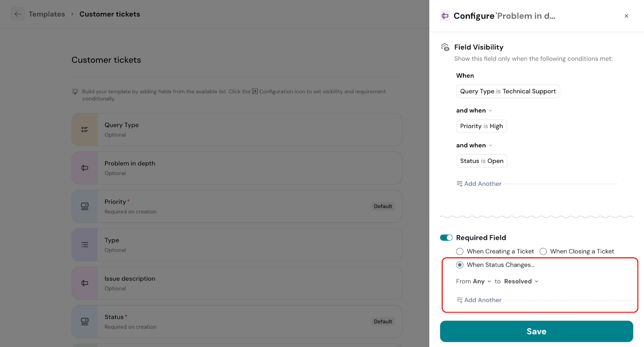Click the Problem in depth field icon
The height and width of the screenshot is (347, 644).
tap(85, 168)
